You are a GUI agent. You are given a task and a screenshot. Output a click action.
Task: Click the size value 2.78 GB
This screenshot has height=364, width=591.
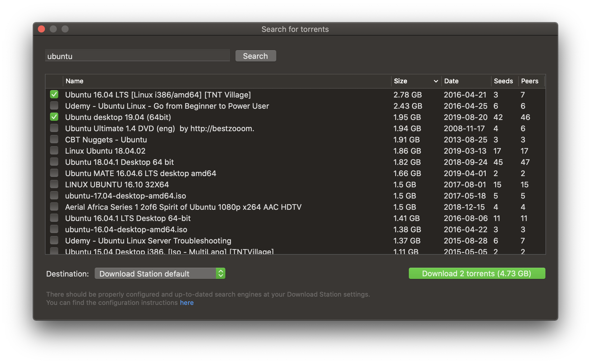[408, 95]
